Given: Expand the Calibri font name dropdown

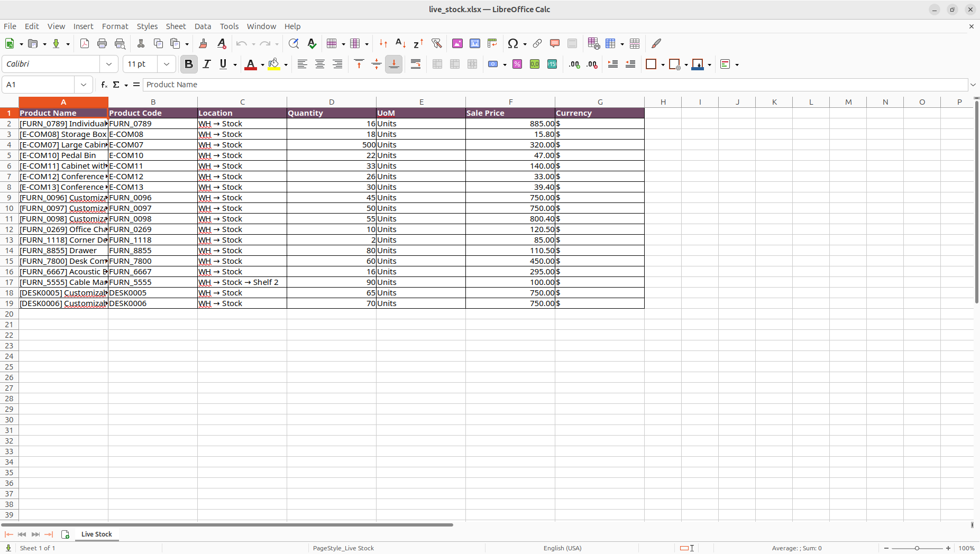Looking at the screenshot, I should coord(109,64).
